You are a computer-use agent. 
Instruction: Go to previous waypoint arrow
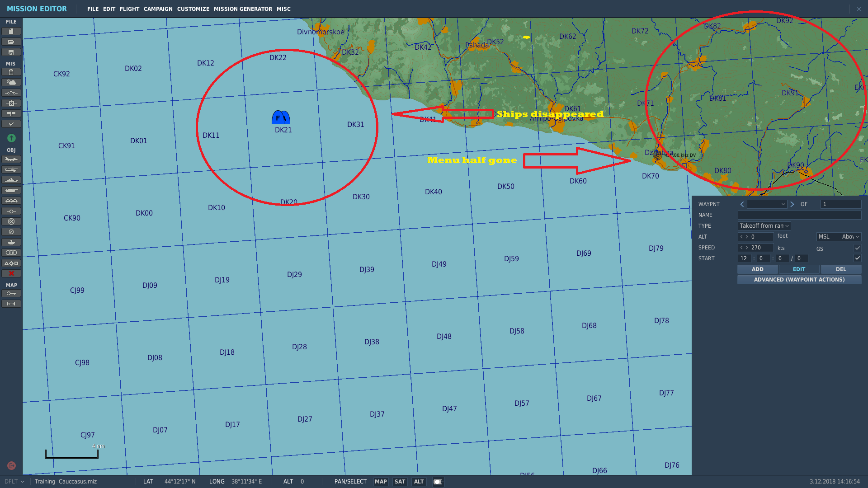742,204
